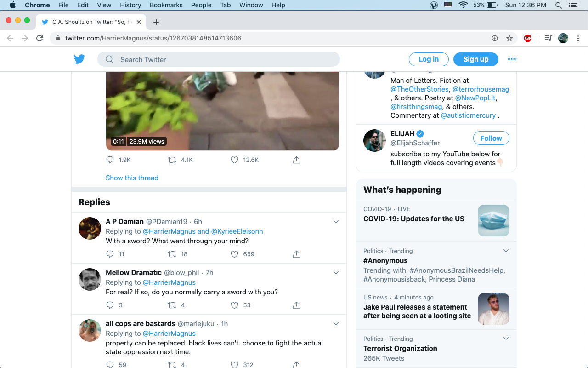
Task: Expand options for Mellow Dramatic's reply
Action: (x=336, y=273)
